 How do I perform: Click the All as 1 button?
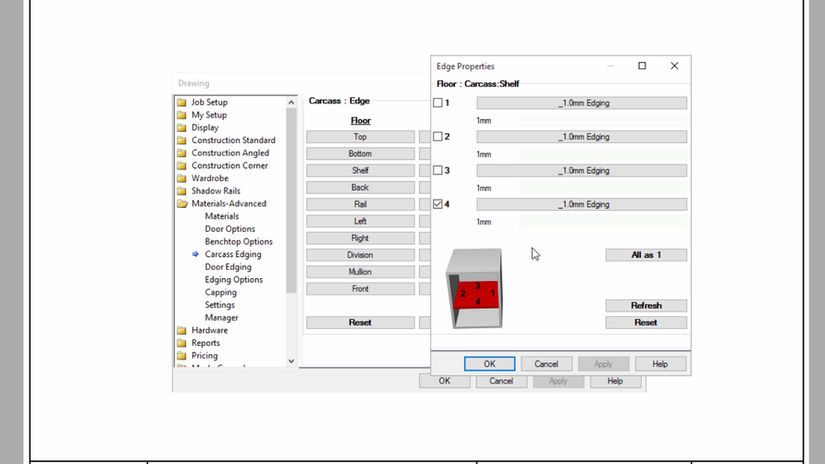point(646,255)
